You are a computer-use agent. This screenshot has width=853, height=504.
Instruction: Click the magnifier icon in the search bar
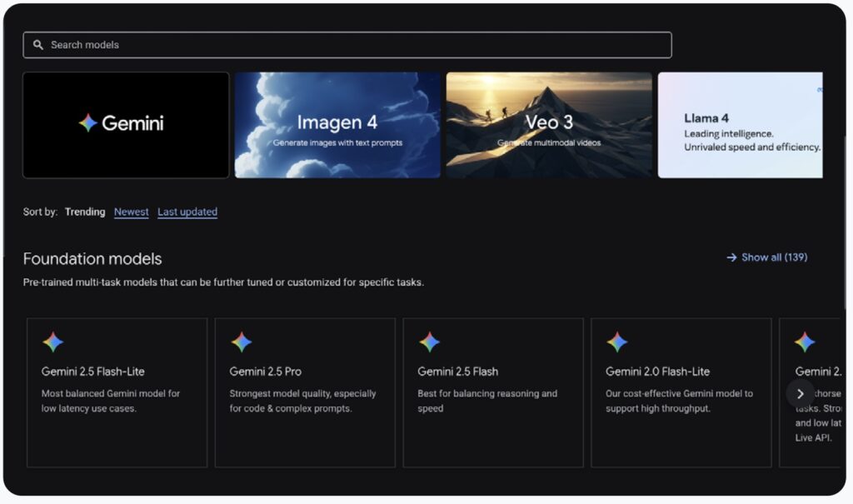pos(38,45)
